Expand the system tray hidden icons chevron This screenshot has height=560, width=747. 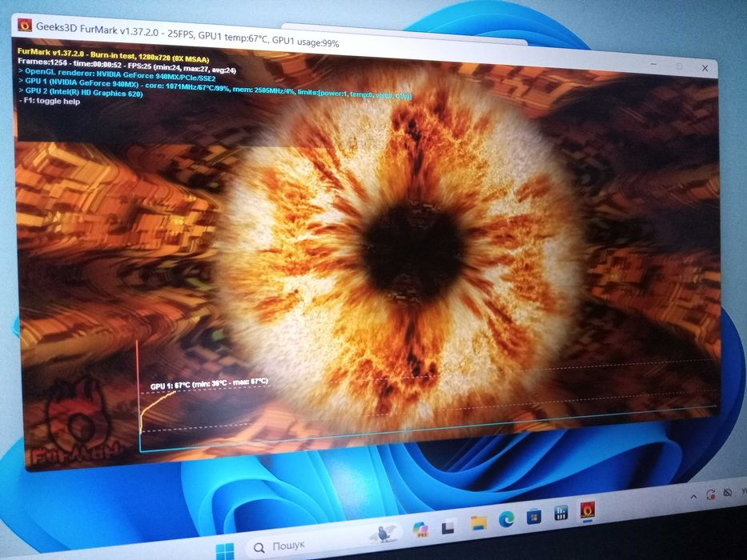click(693, 497)
